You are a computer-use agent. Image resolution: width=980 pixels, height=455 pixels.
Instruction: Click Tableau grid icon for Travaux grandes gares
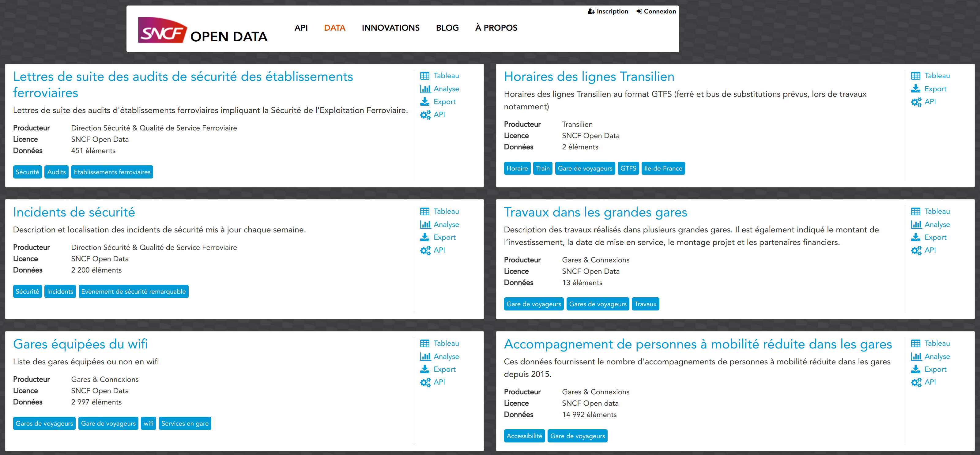(915, 212)
